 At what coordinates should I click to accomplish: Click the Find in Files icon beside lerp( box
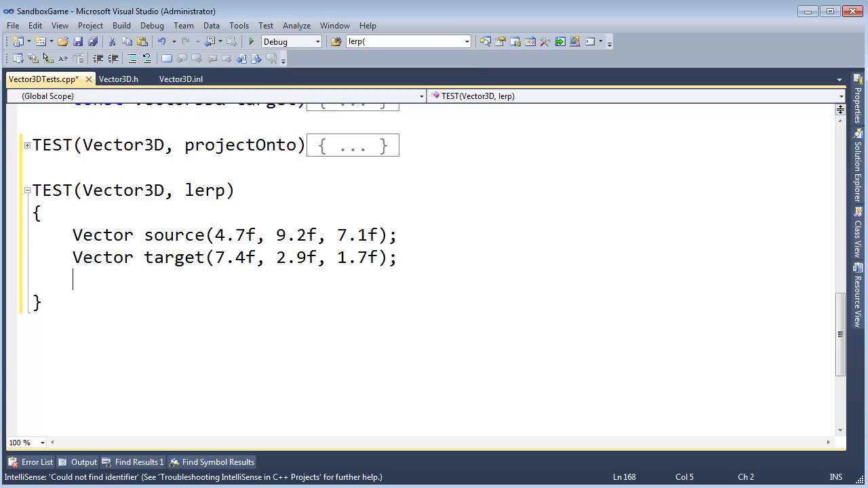(336, 41)
